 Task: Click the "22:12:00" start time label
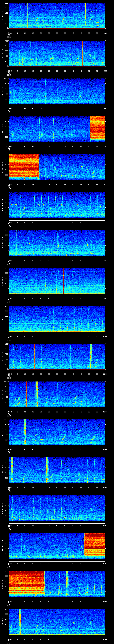coord(9,450)
